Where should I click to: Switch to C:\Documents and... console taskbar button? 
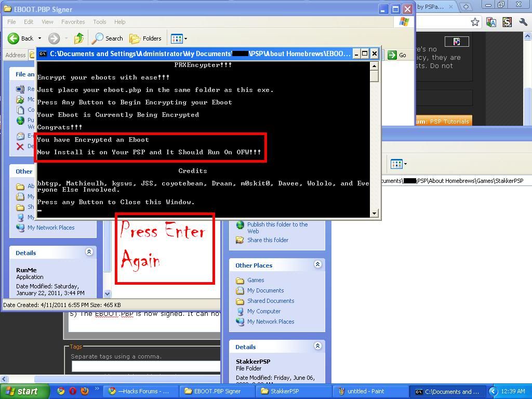coord(447,392)
